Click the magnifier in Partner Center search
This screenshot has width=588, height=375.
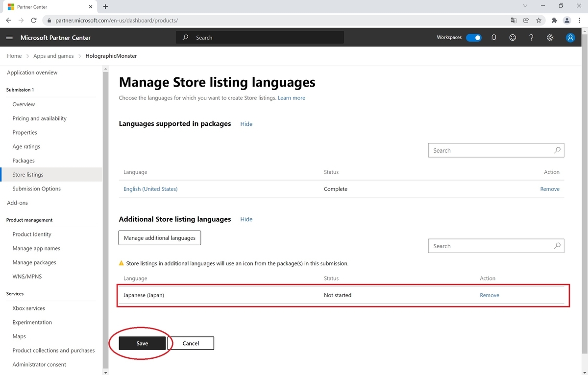click(185, 37)
